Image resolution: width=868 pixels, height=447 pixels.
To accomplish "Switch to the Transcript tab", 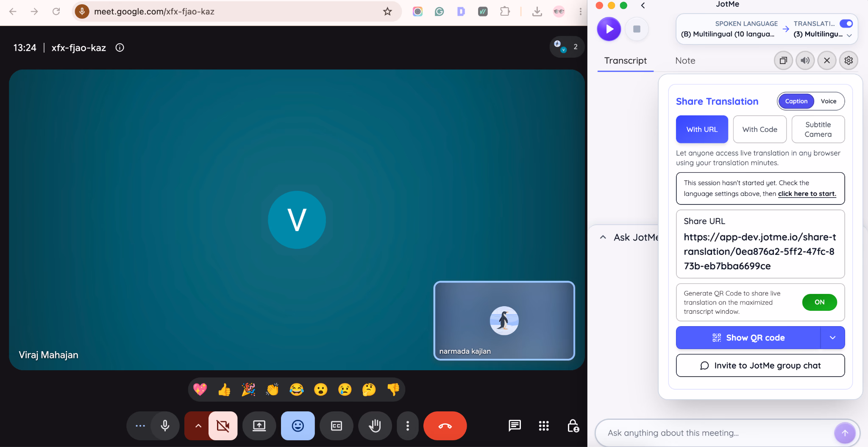I will point(625,61).
